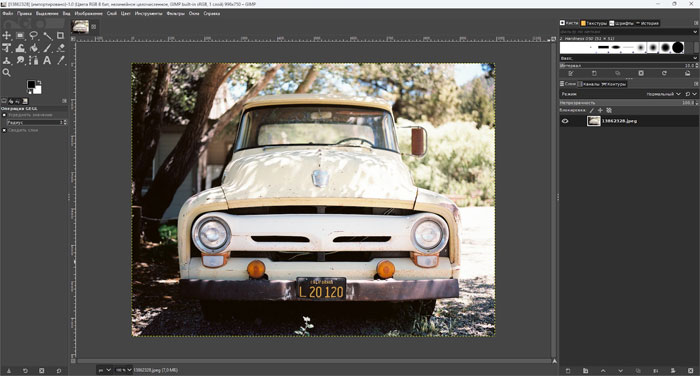
Task: Open brushes dock configuration menu
Action: coord(696,23)
